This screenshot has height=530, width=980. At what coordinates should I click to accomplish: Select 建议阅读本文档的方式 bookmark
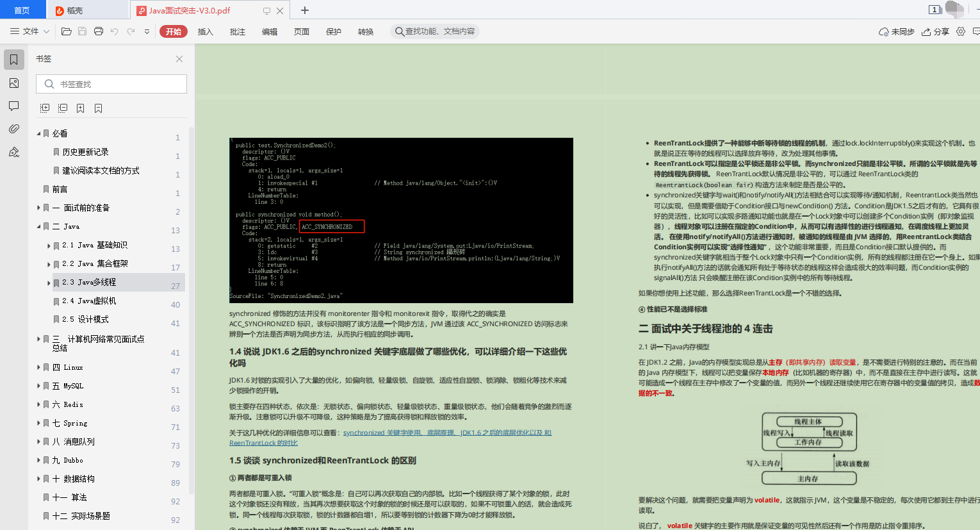click(101, 170)
